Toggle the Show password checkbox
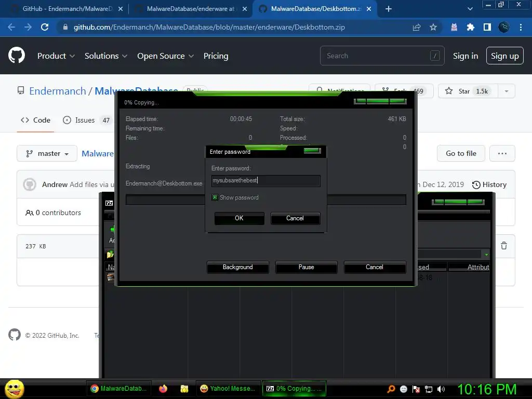This screenshot has width=532, height=399. (215, 197)
